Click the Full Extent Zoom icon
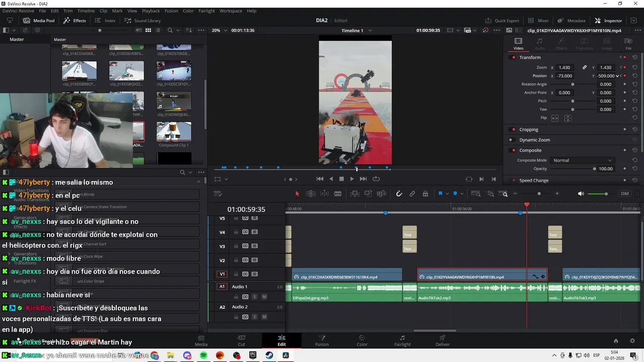The image size is (644, 362). tap(476, 194)
